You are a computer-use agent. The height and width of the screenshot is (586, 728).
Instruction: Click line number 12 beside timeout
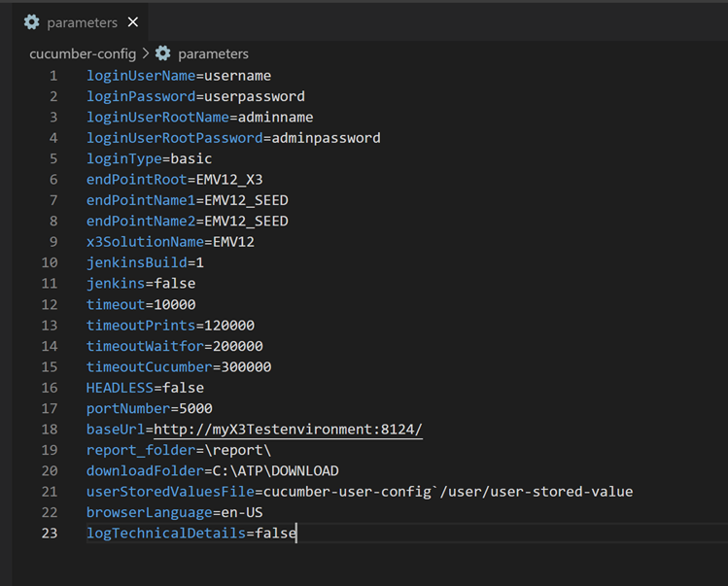(x=49, y=304)
